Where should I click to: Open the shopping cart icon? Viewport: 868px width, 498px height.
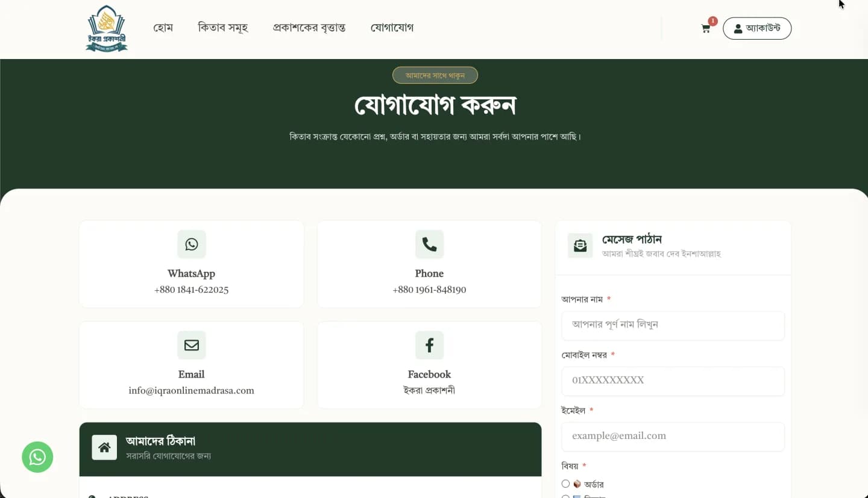tap(706, 28)
